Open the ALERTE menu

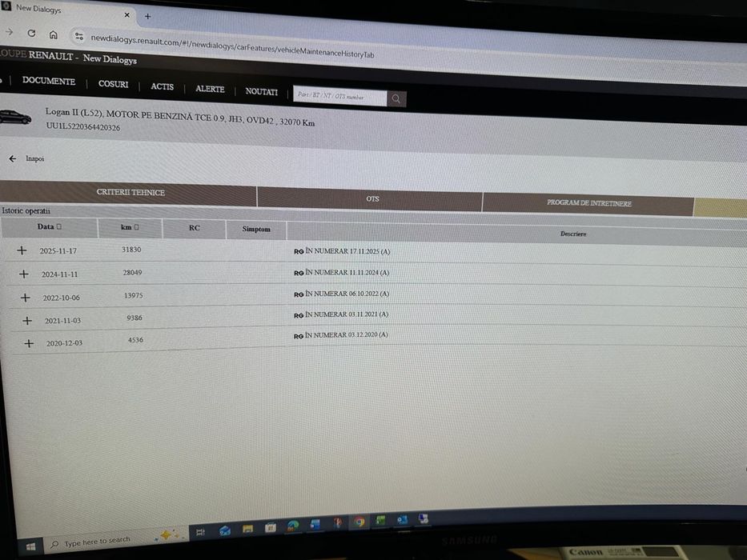click(210, 89)
